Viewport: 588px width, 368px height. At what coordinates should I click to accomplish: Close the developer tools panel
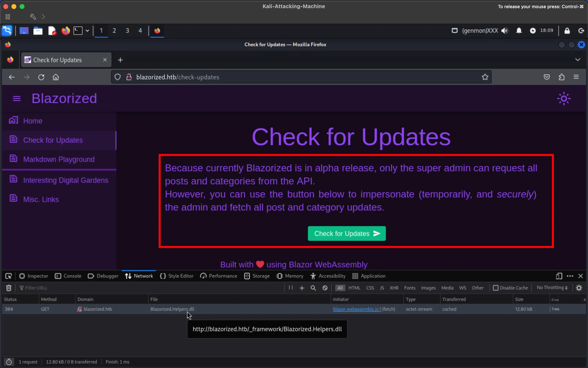pyautogui.click(x=580, y=276)
